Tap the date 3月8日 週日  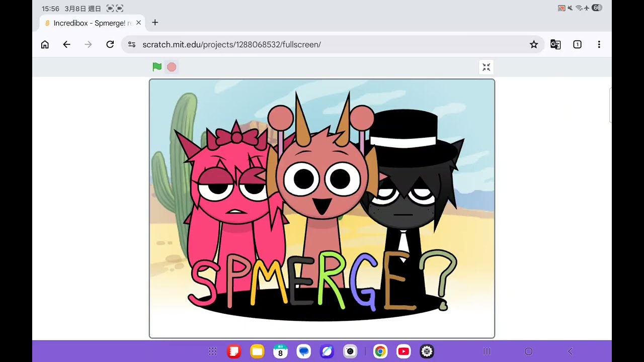pos(83,9)
